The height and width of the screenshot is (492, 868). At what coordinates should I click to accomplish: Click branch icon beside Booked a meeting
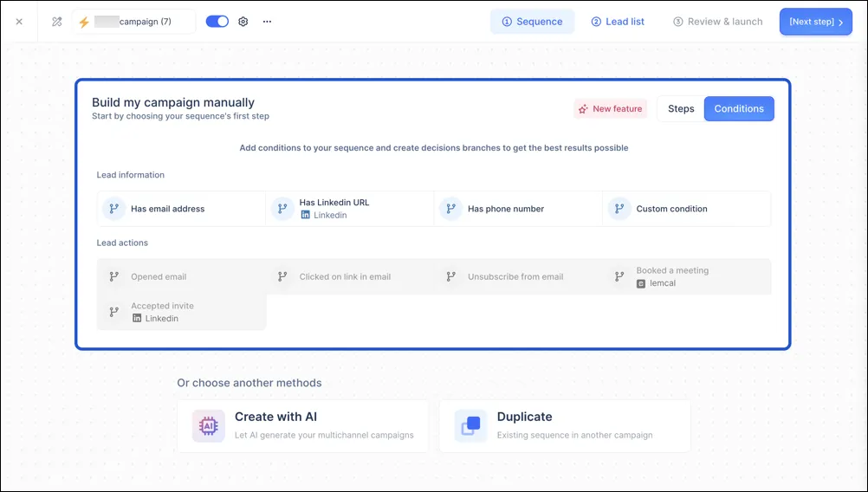619,276
